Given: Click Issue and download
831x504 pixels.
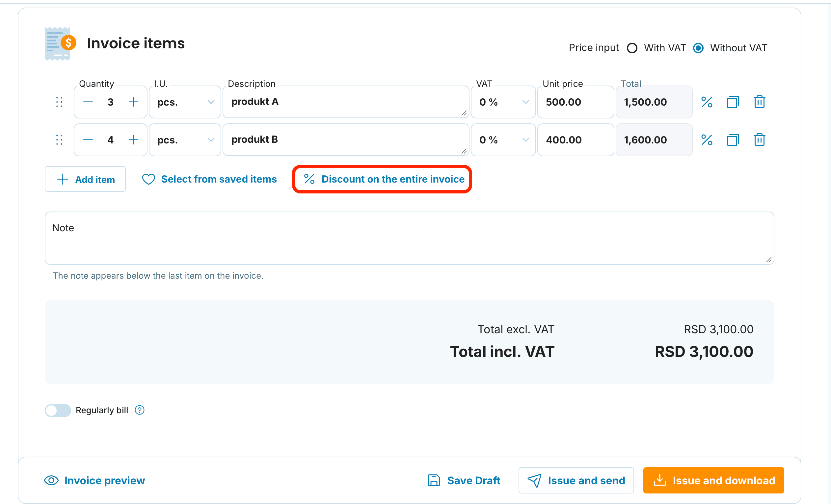Looking at the screenshot, I should pos(714,480).
